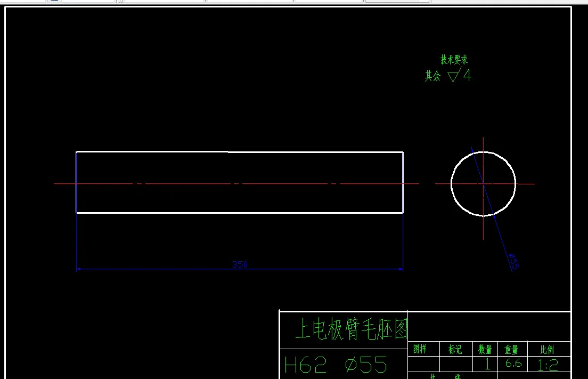588x379 pixels.
Task: Click the H62 material text in title block
Action: (306, 365)
